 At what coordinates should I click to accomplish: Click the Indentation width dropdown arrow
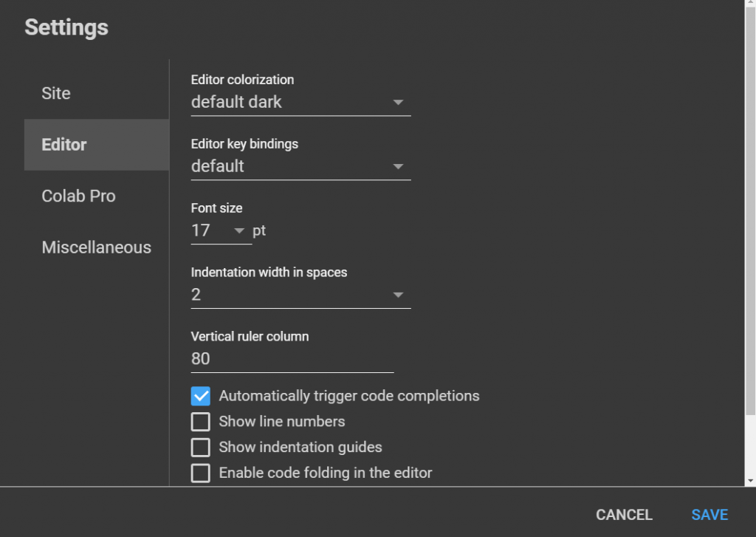[398, 295]
